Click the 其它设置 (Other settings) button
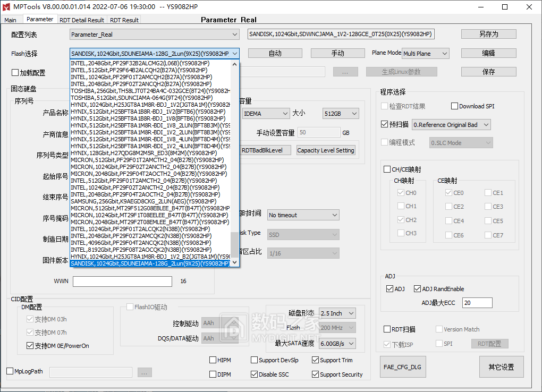This screenshot has width=542, height=392. (501, 367)
